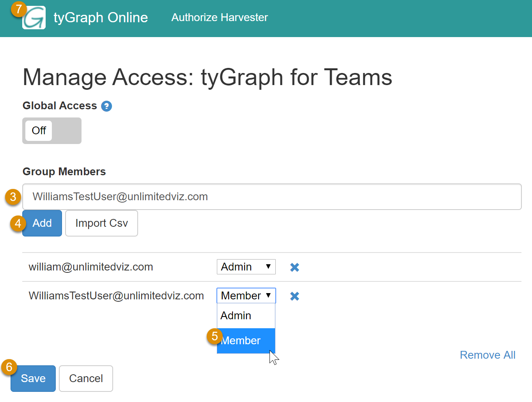Open the Global Access help icon
The width and height of the screenshot is (532, 402).
click(106, 106)
